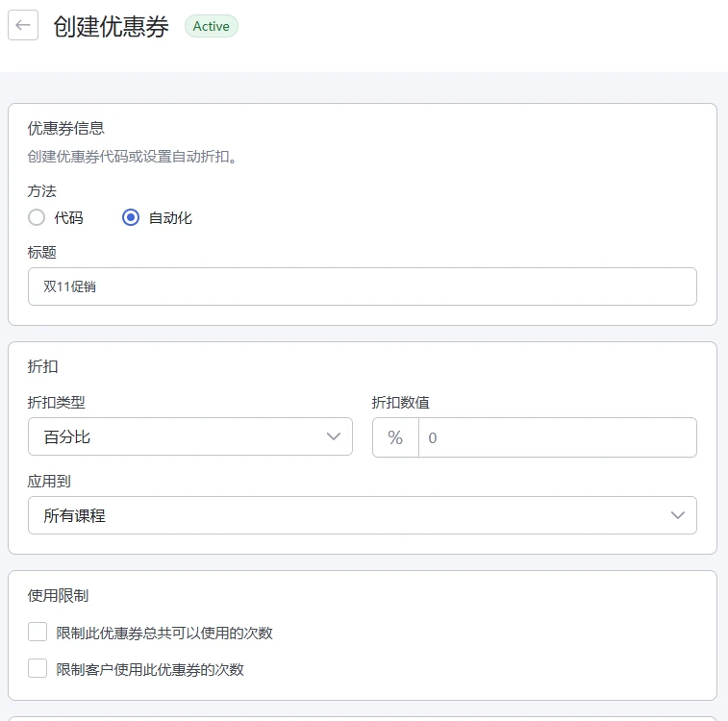Check 限制此优惠券总共可以使用的次数
The image size is (728, 721).
click(x=38, y=632)
